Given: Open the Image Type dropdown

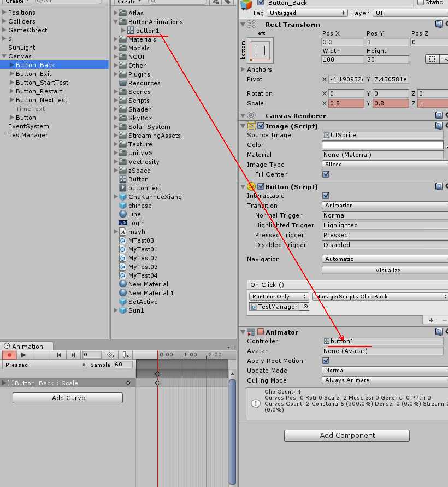Looking at the screenshot, I should (385, 165).
